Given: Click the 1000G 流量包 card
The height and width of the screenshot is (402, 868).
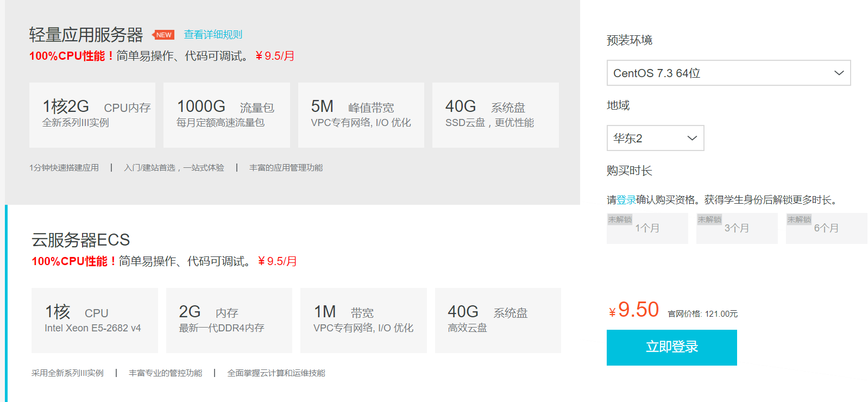Looking at the screenshot, I should [227, 115].
